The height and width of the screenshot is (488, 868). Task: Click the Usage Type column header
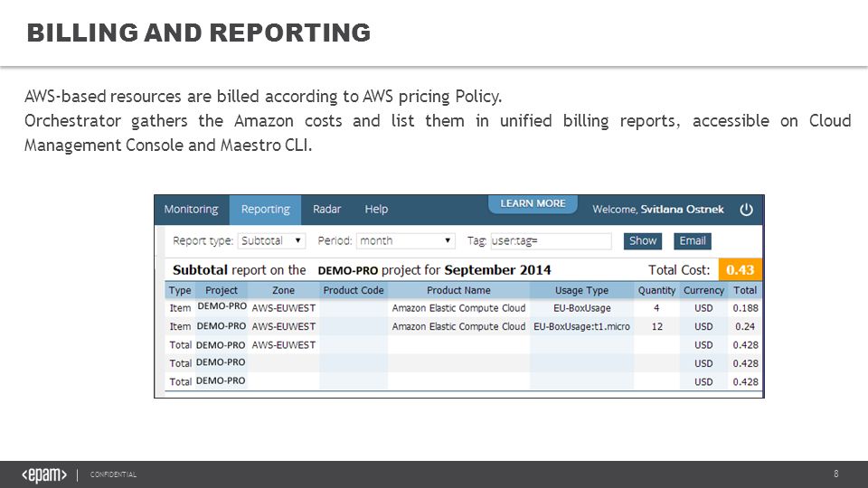point(581,290)
